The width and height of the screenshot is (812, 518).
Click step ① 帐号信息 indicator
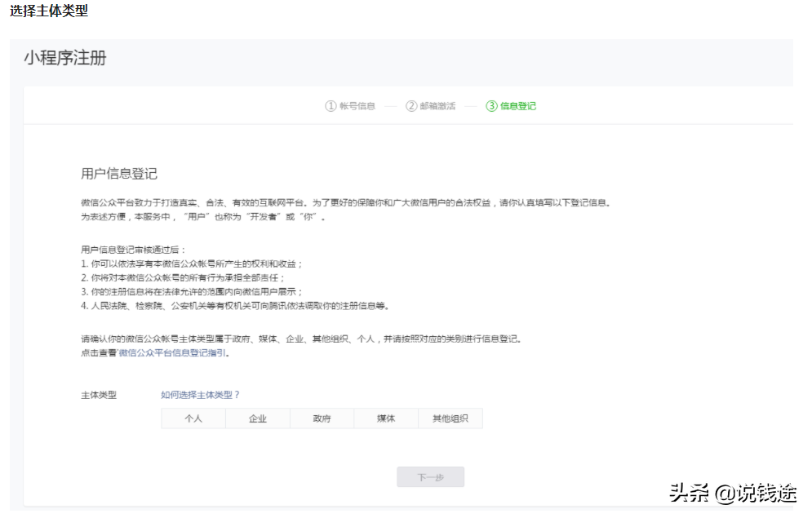tap(351, 105)
